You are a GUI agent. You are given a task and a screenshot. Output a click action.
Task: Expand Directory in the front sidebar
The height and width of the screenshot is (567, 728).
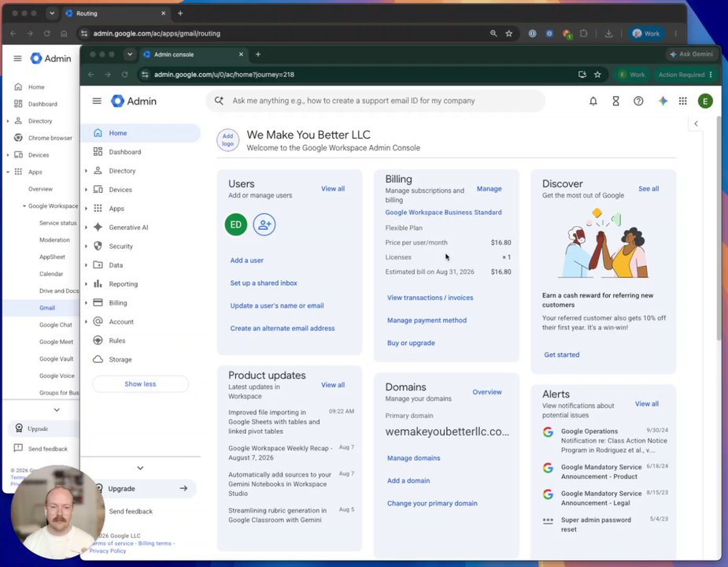click(86, 171)
